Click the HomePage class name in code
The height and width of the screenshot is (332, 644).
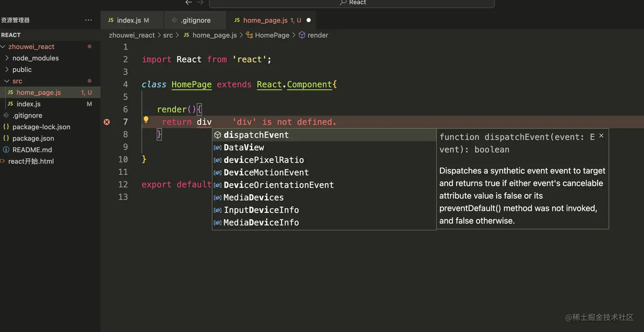[192, 84]
